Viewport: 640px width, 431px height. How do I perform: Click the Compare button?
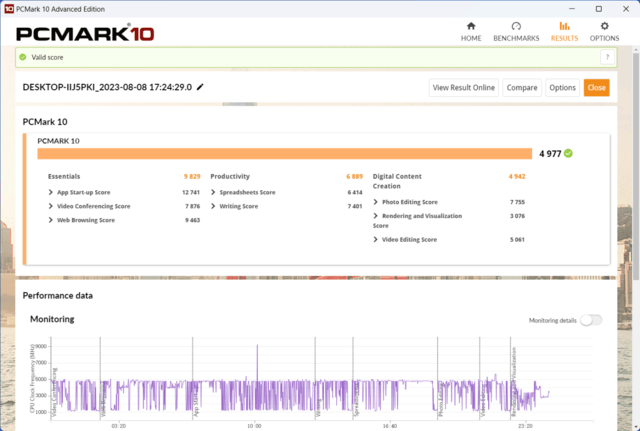point(522,88)
